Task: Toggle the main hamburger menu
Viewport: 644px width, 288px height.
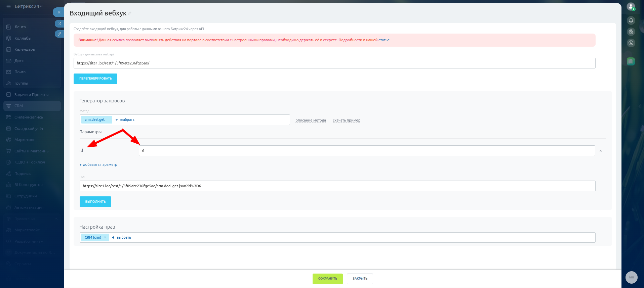Action: click(x=8, y=6)
